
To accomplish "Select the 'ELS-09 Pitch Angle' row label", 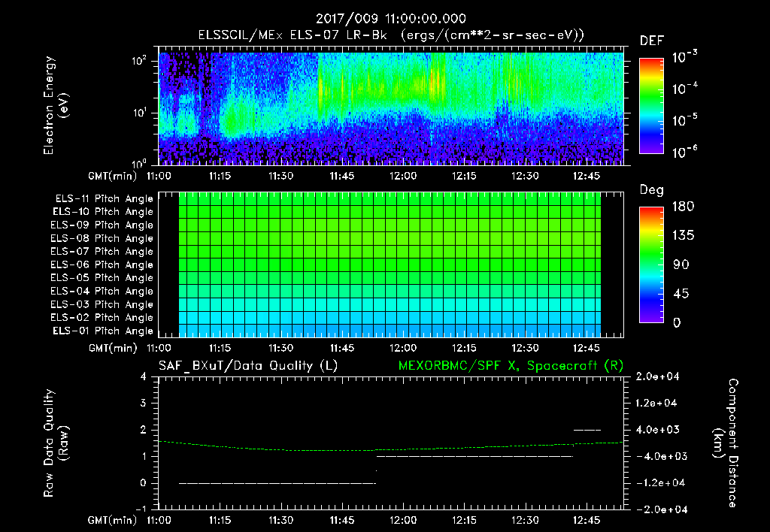I will click(x=102, y=225).
